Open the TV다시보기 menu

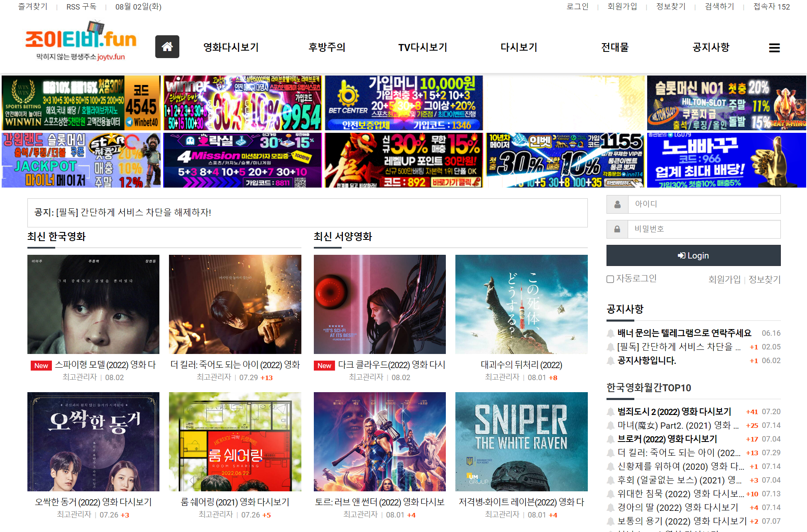[x=423, y=47]
